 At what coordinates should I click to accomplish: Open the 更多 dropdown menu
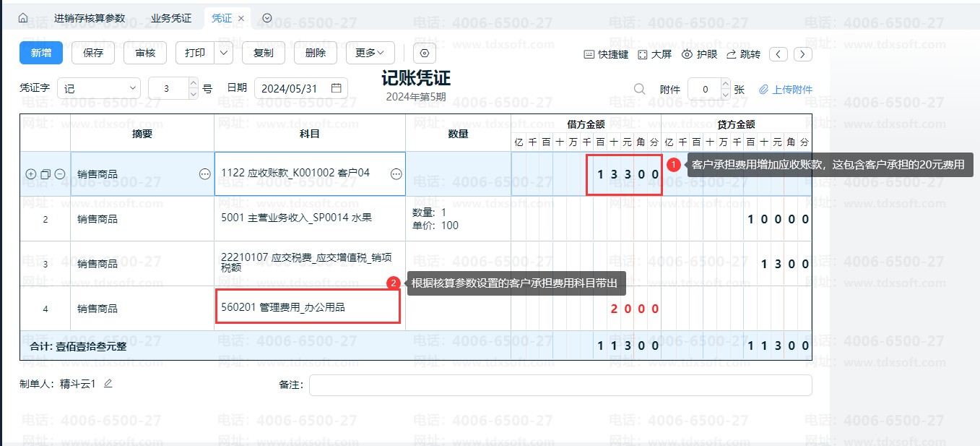pos(370,53)
